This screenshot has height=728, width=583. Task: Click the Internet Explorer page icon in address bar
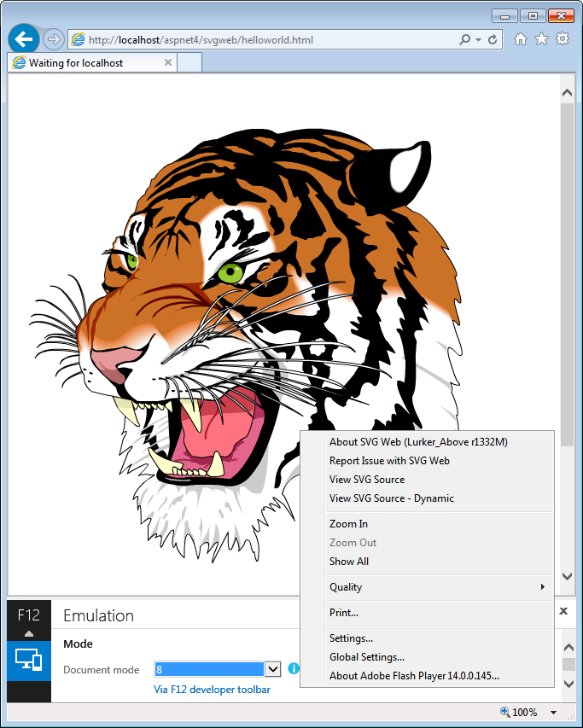(78, 40)
